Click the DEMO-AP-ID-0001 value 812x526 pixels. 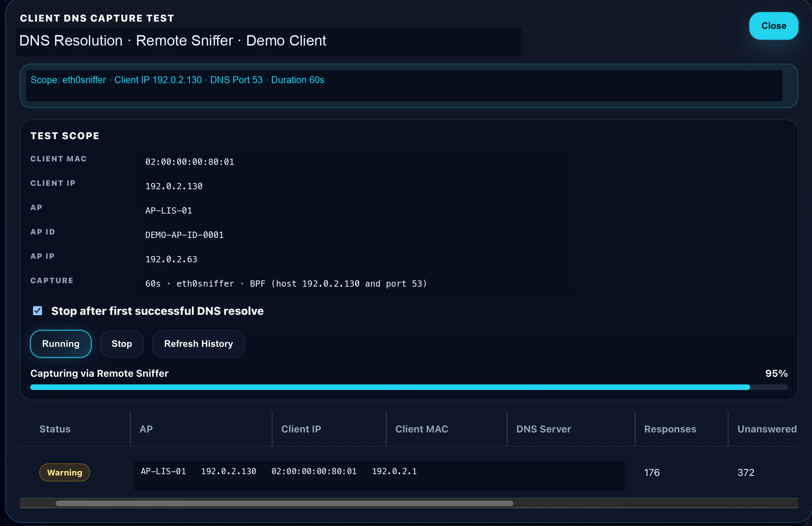[184, 235]
